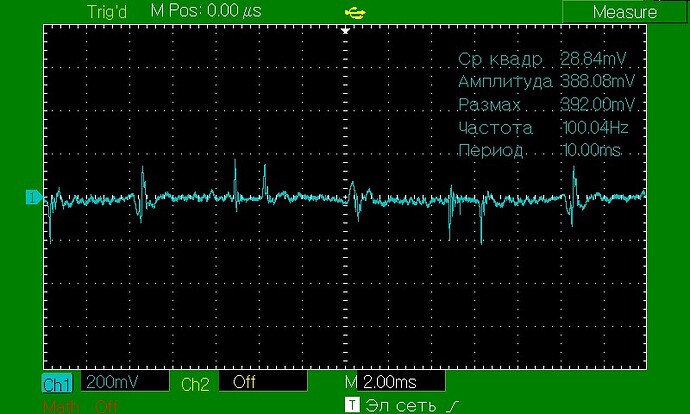
Task: Open the Эл сеть trigger source setting
Action: (x=402, y=404)
